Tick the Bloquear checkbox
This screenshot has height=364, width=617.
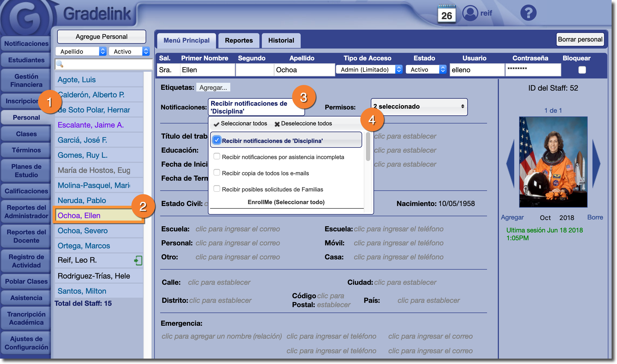click(x=582, y=70)
